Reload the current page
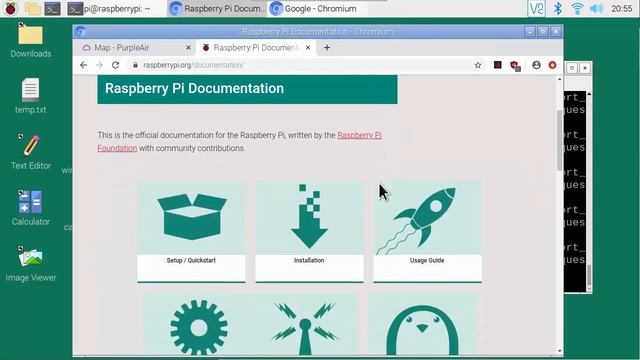Viewport: 640px width, 360px height. click(116, 65)
